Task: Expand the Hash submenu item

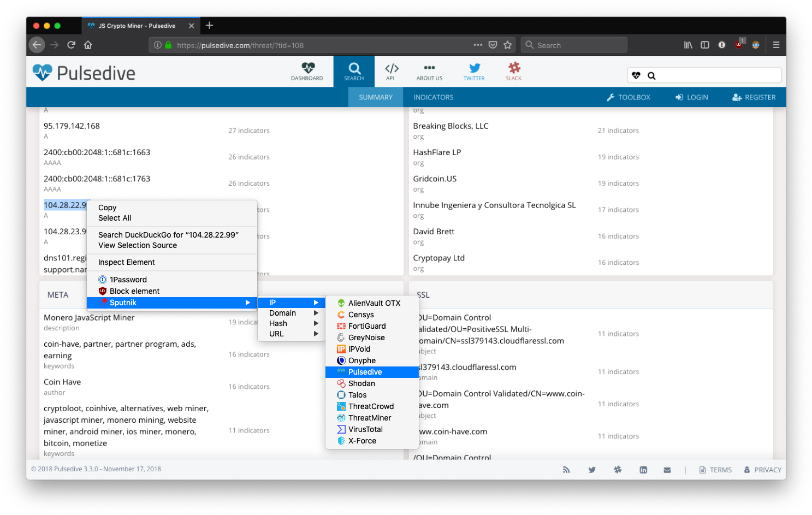Action: (292, 323)
